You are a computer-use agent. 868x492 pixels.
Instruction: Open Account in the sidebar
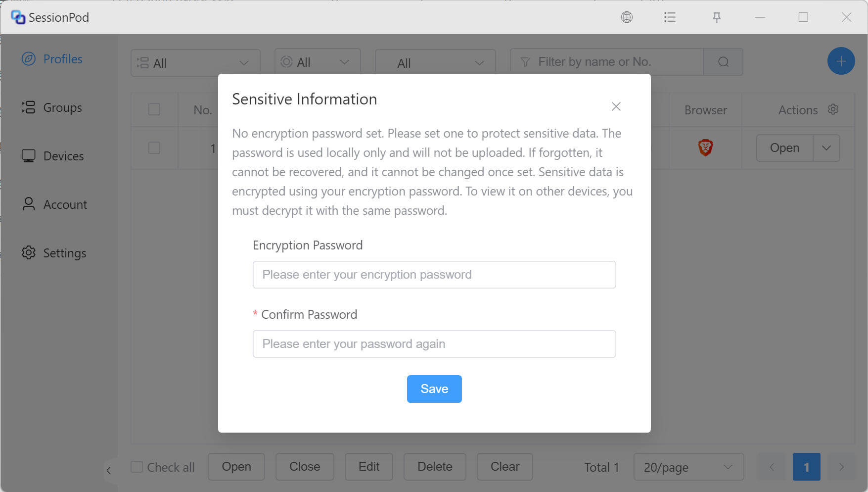tap(54, 204)
